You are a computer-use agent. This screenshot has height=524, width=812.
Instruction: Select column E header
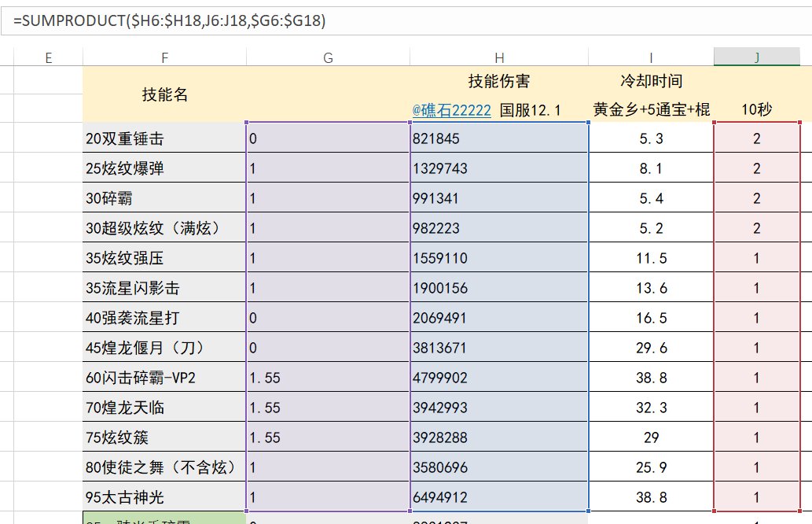coord(49,57)
